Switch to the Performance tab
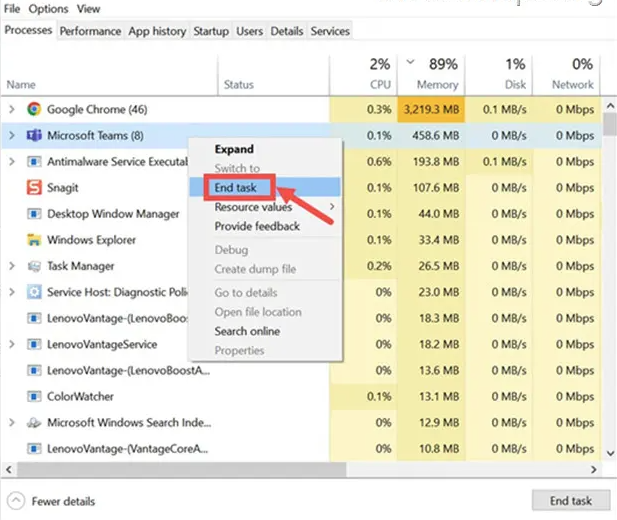This screenshot has height=520, width=617. [x=90, y=31]
